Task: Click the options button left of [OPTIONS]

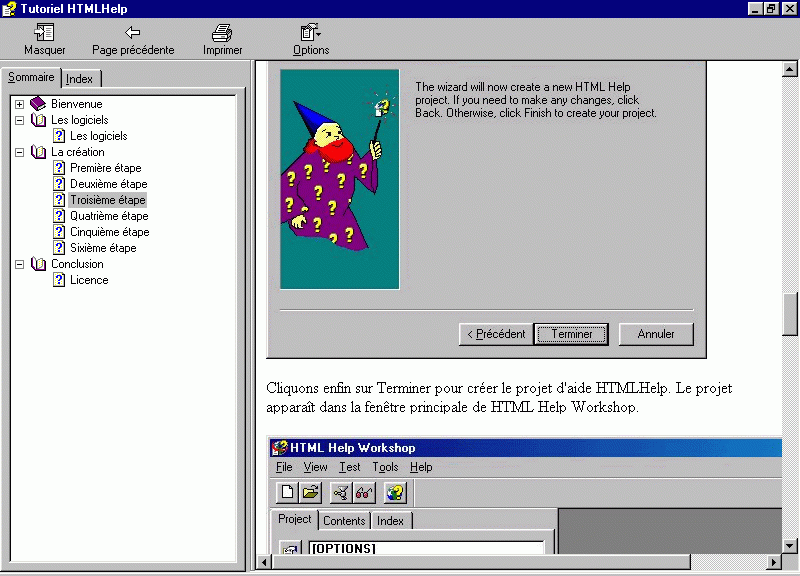Action: (x=290, y=548)
